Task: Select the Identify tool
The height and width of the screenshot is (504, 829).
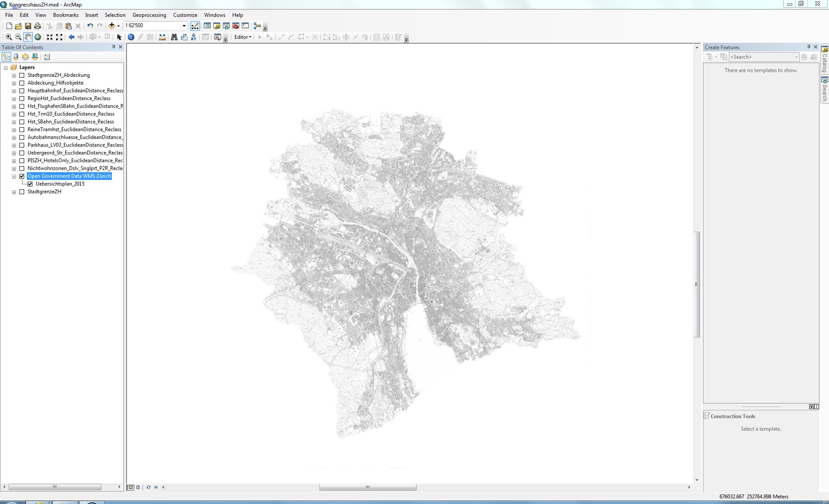Action: pyautogui.click(x=131, y=37)
